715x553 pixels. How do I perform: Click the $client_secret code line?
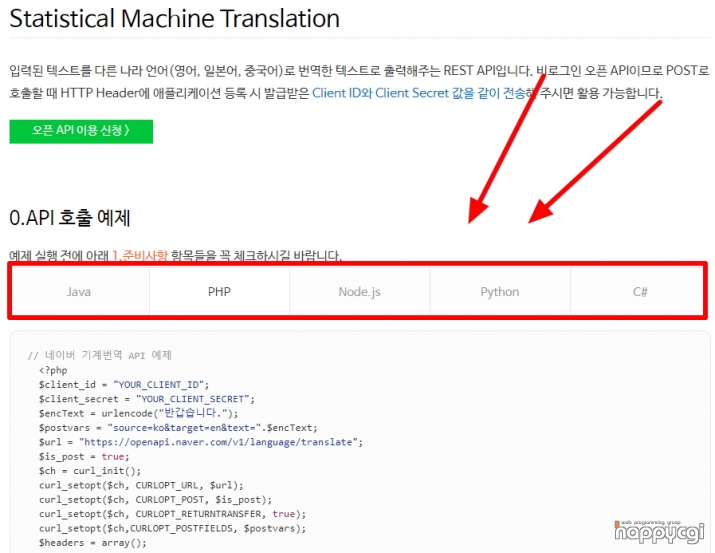147,399
